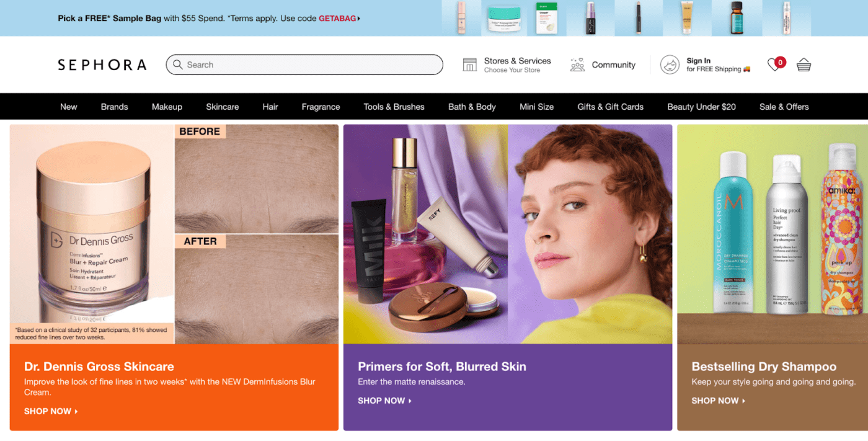Open the Hair menu
This screenshot has height=441, width=868.
coord(270,107)
